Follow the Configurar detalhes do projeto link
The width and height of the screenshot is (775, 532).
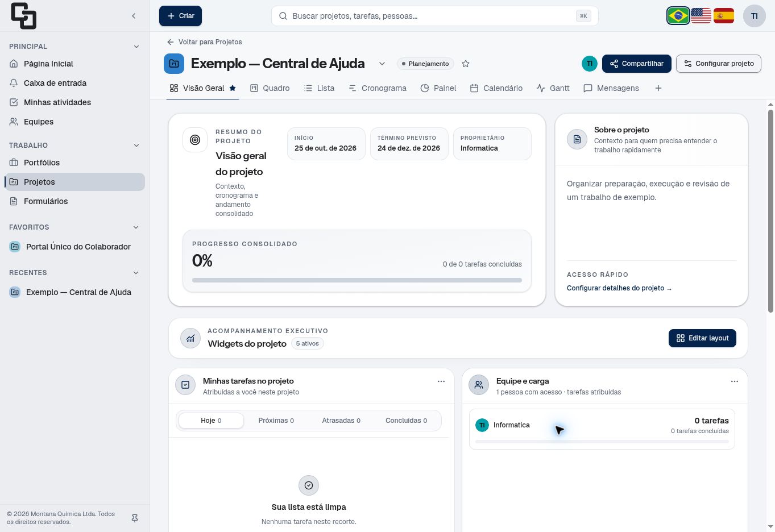click(x=619, y=288)
